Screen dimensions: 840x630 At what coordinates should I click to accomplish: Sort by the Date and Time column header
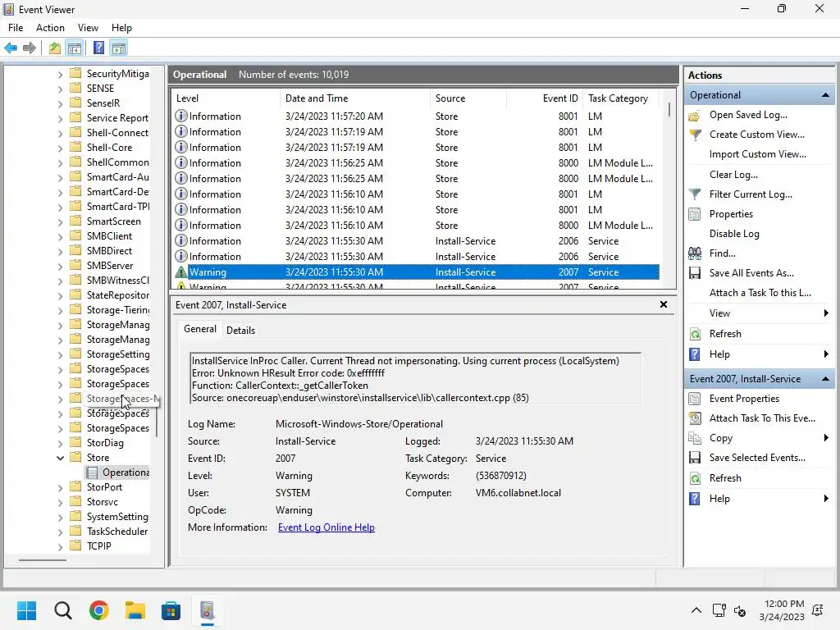click(x=355, y=98)
